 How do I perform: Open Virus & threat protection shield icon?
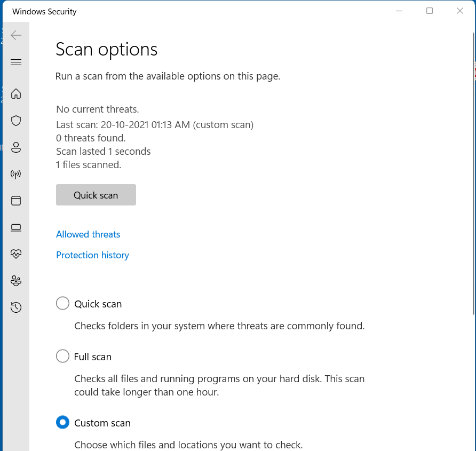tap(16, 121)
